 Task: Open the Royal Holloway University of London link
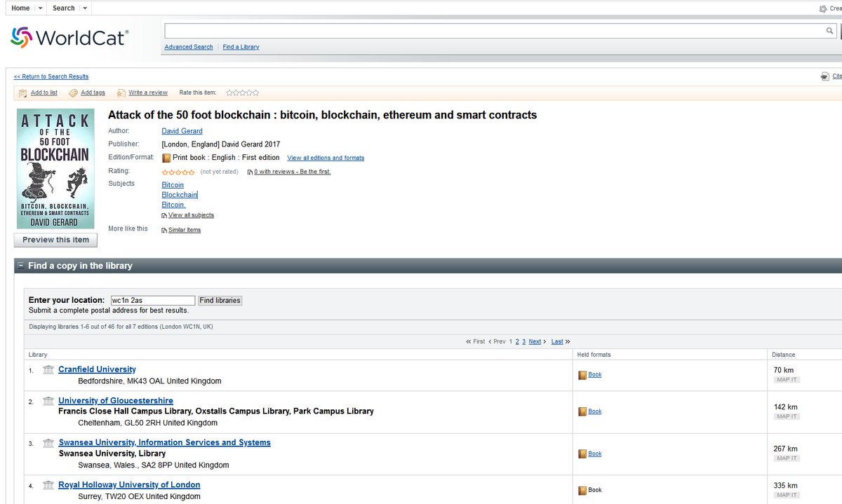pos(129,485)
